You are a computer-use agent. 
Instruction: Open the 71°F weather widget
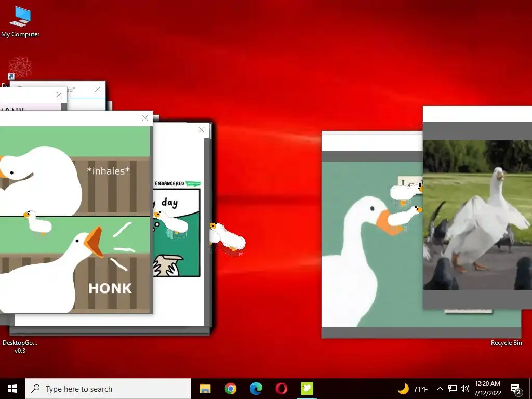pos(412,389)
